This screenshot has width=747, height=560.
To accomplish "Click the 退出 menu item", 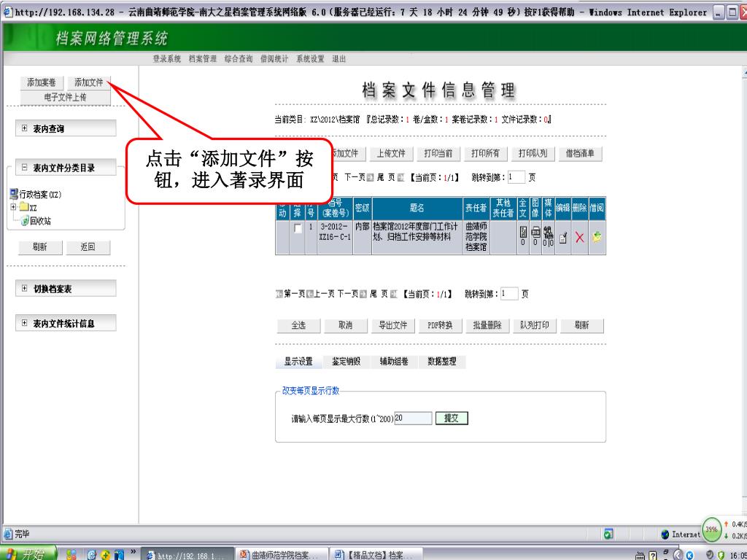I will (x=338, y=58).
